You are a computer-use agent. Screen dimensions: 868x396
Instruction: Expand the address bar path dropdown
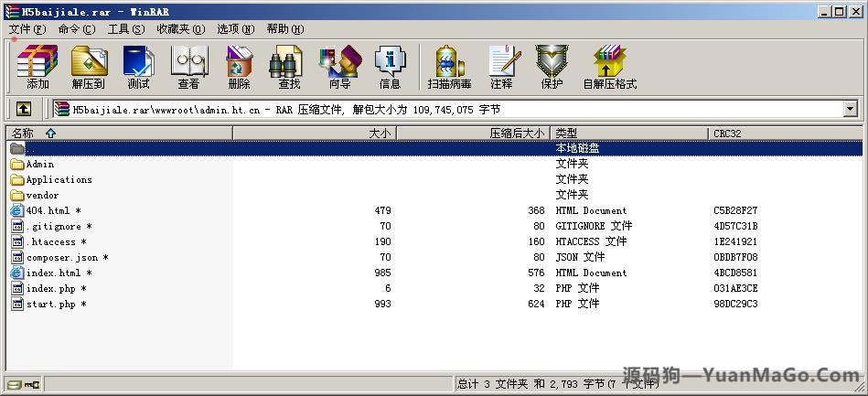point(851,109)
